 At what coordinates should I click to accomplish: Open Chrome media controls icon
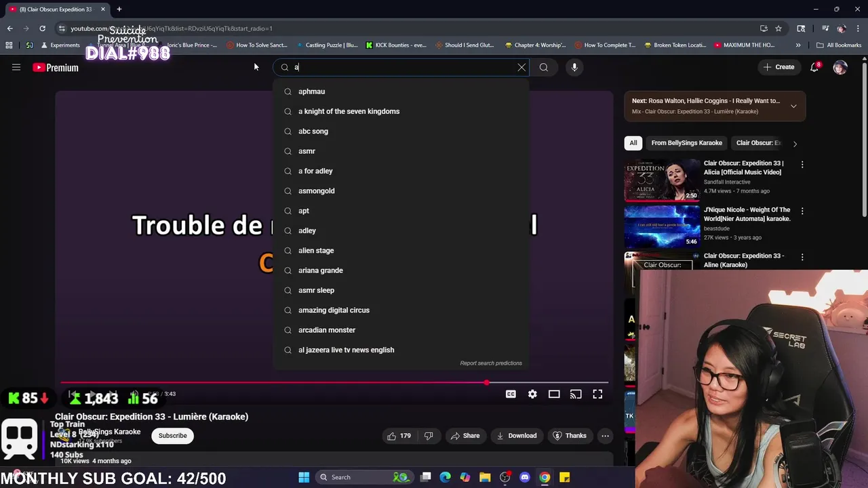[825, 28]
